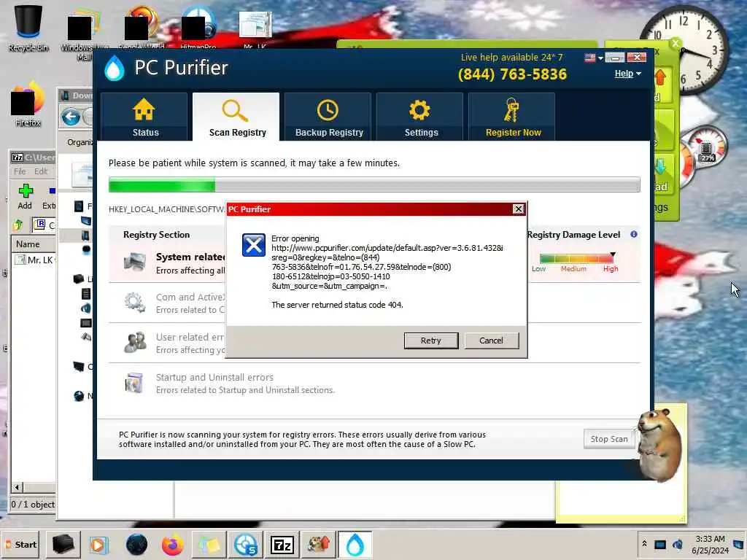The width and height of the screenshot is (747, 560).
Task: Click the Com and ActiveX gears icon
Action: tap(135, 303)
